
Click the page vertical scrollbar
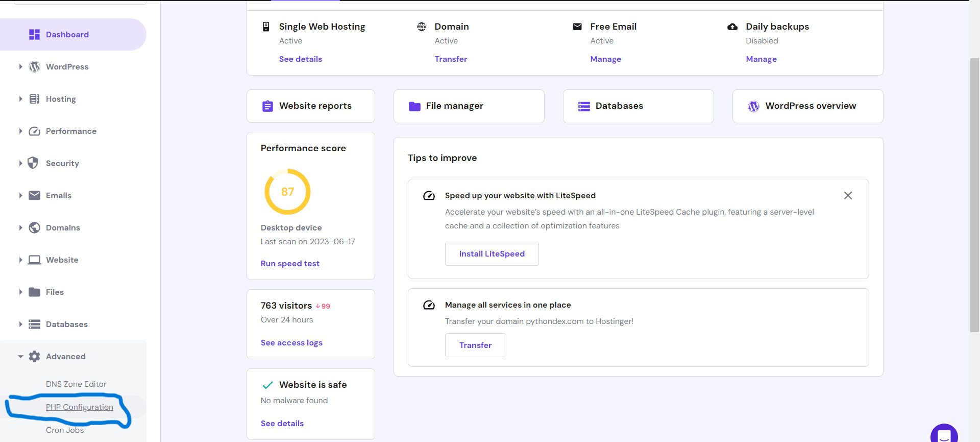(974, 194)
